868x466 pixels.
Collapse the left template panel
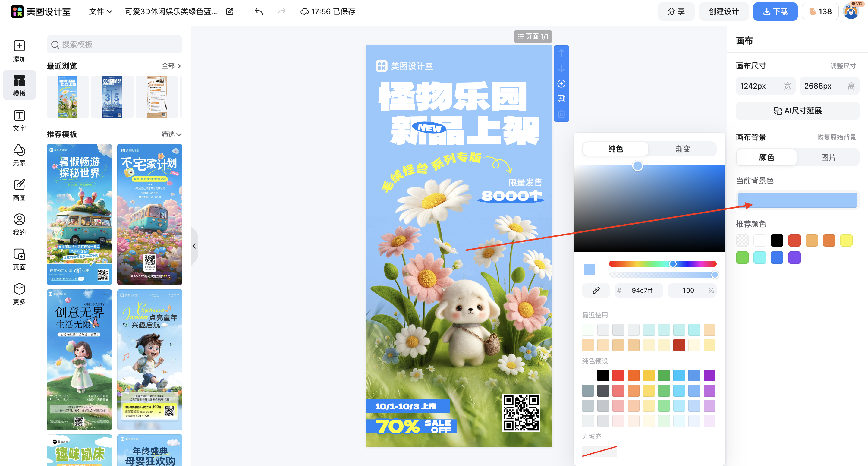pos(194,246)
